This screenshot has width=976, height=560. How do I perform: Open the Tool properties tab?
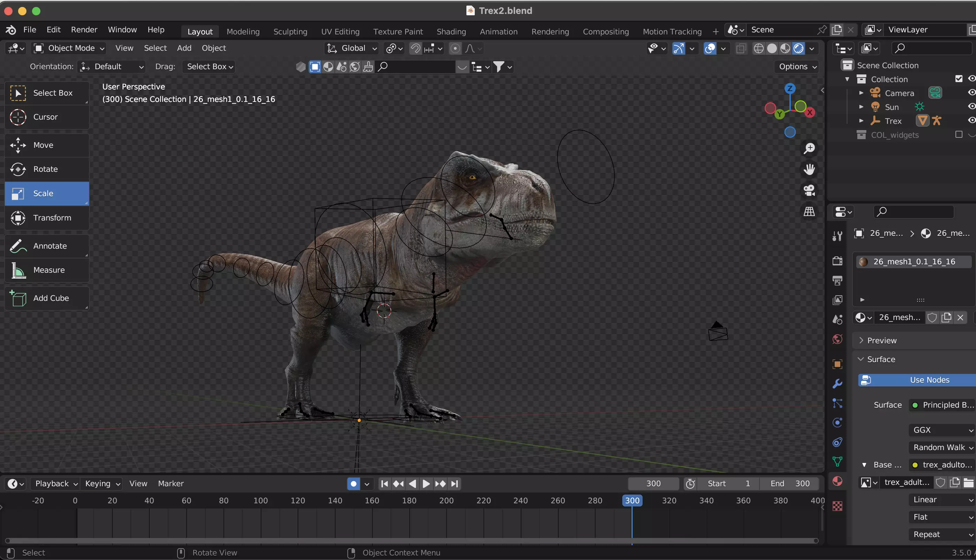[x=837, y=235]
